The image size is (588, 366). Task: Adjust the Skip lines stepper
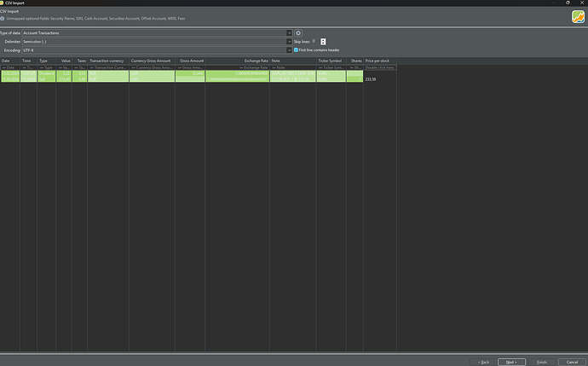tap(323, 41)
